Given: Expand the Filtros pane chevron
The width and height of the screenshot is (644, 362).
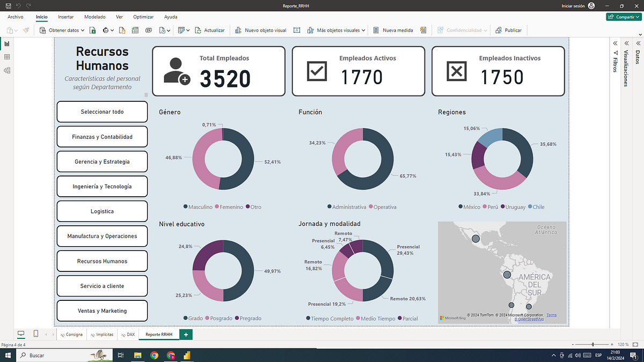Looking at the screenshot, I should [615, 43].
